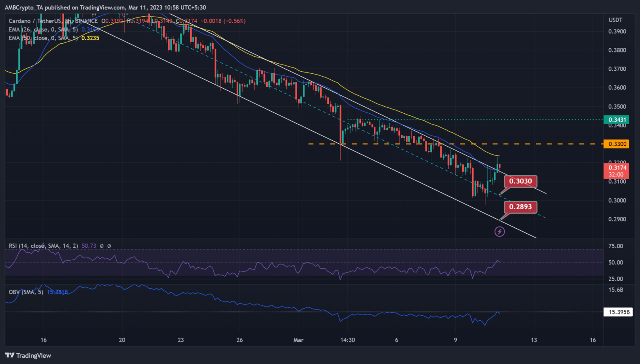Click the 0.3500 level on price scale
The image size is (640, 364).
[617, 107]
